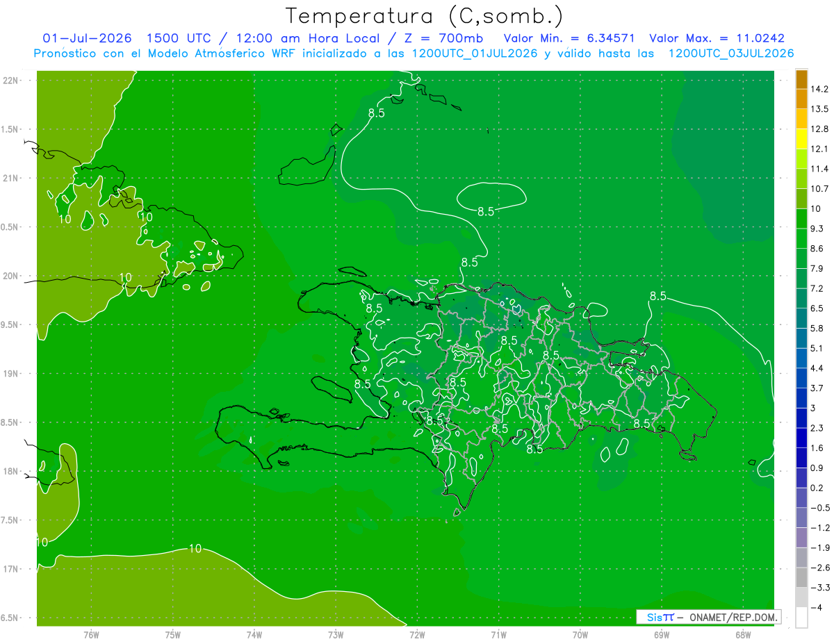Viewport: 834px width, 644px height.
Task: Click the '18N' latitude tick label
Action: click(x=11, y=472)
